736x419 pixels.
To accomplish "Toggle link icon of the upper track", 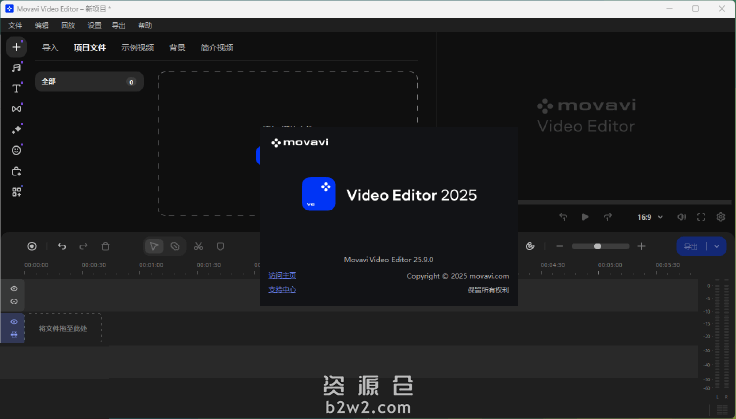I will point(14,302).
